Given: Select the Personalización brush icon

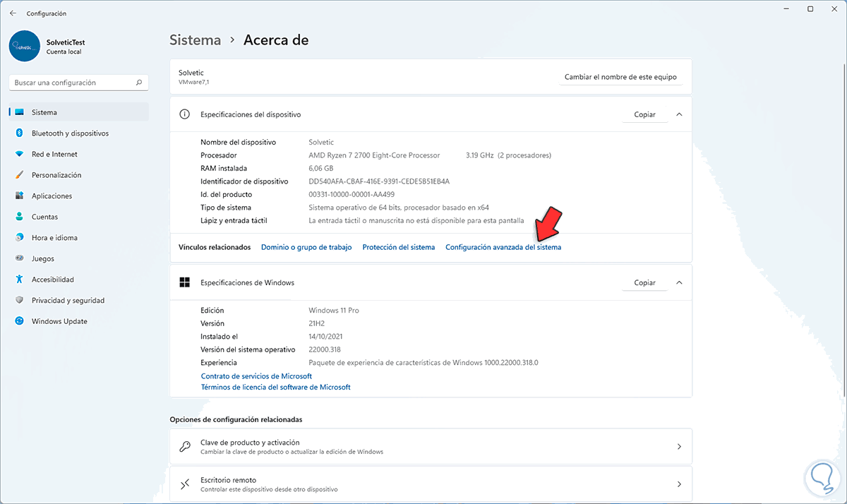Looking at the screenshot, I should [19, 175].
